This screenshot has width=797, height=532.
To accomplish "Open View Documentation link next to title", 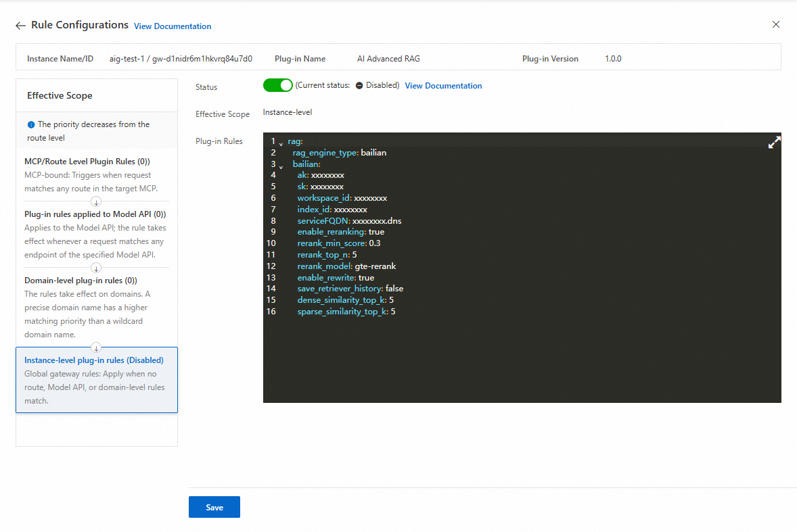I will click(x=173, y=26).
